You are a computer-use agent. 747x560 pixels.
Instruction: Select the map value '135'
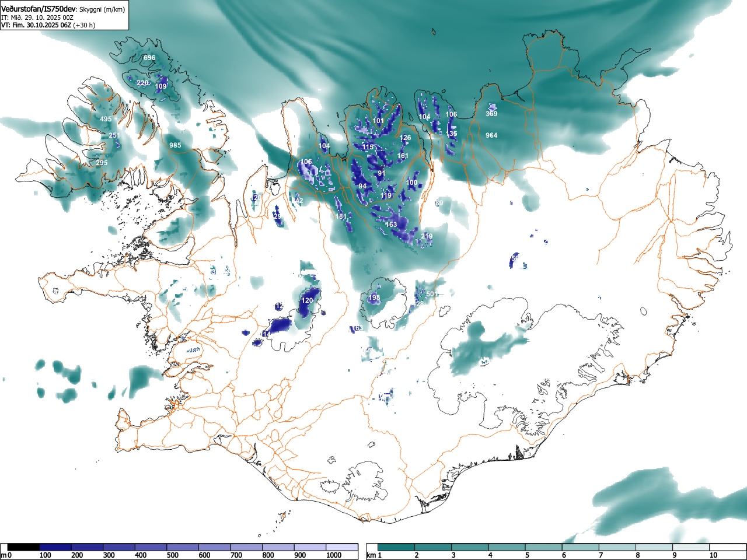[x=451, y=134]
